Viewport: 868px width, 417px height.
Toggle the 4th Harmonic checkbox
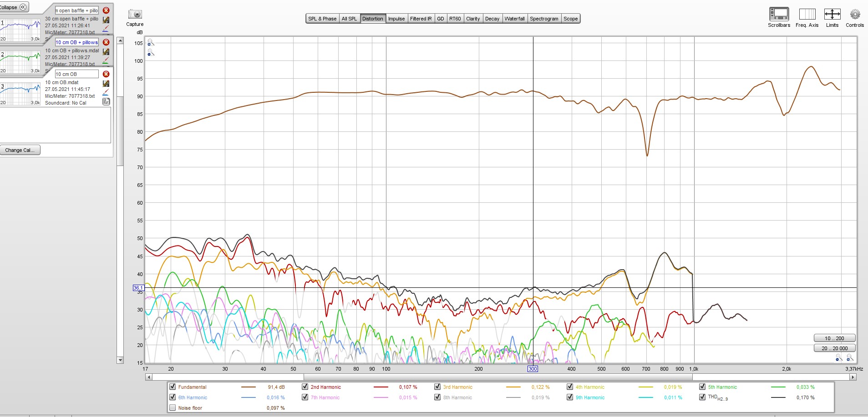click(570, 387)
